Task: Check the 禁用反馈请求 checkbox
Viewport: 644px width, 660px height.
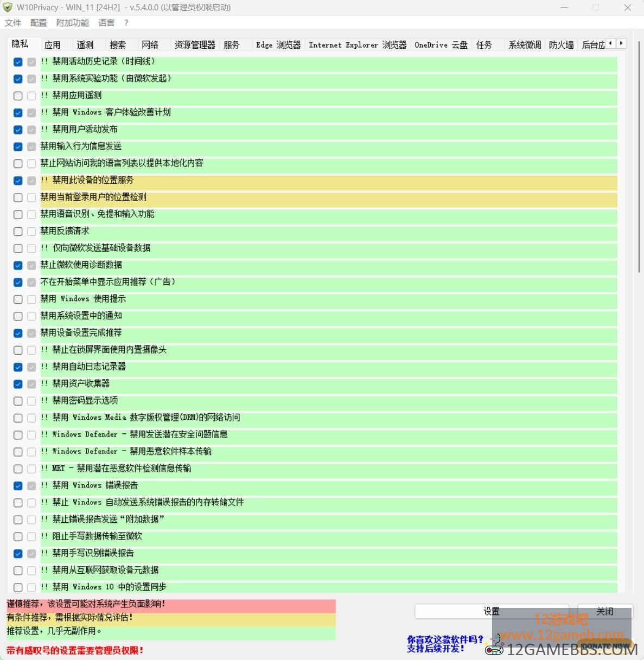Action: click(18, 232)
